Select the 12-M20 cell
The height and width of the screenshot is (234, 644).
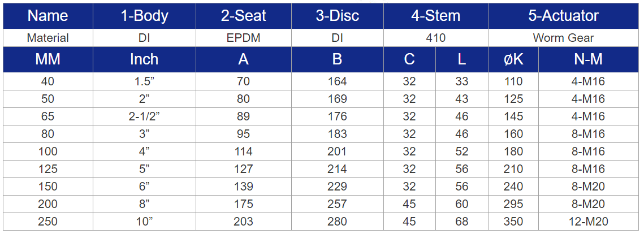[589, 222]
